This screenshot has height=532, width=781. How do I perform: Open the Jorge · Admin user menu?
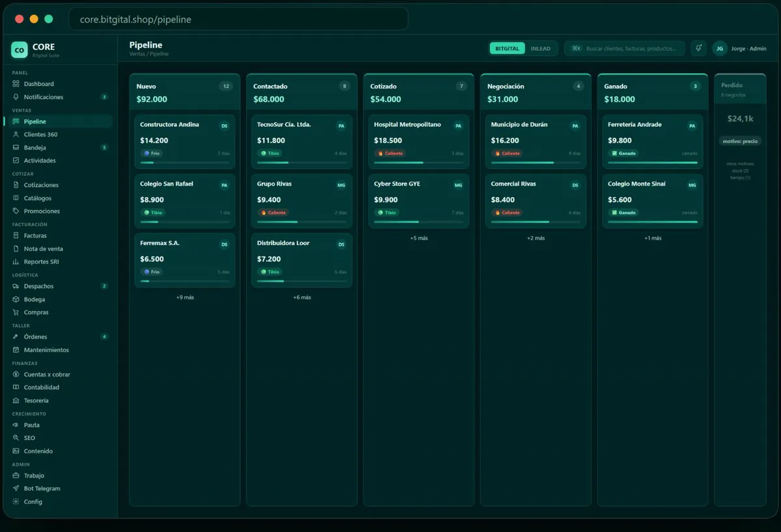point(739,49)
